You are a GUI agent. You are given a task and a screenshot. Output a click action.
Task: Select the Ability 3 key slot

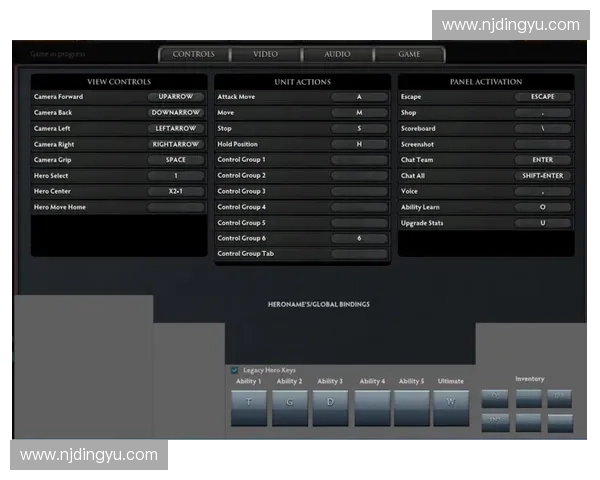(x=330, y=408)
